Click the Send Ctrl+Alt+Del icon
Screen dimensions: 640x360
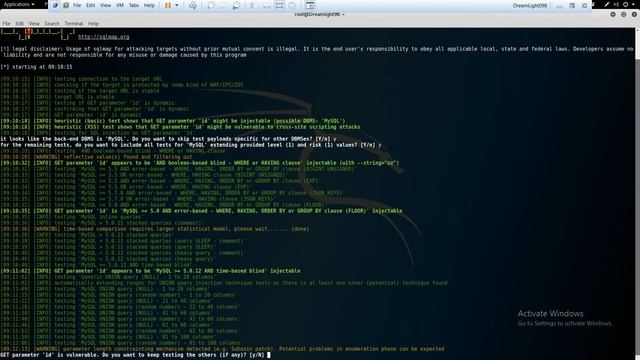193,5
